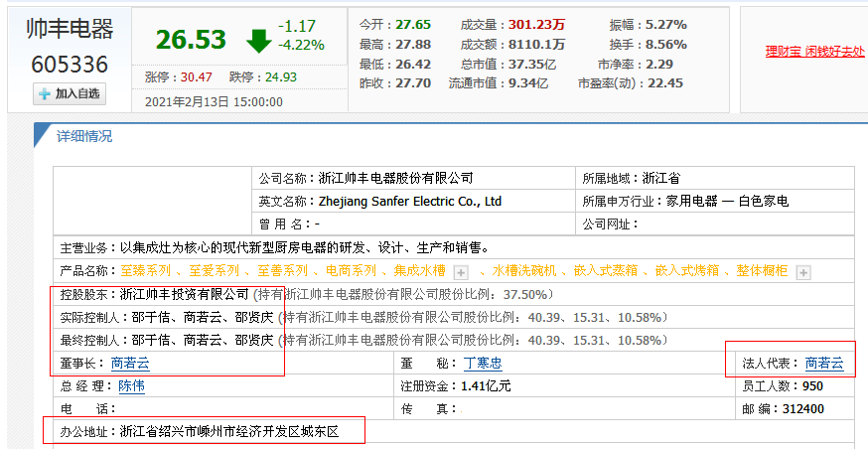Open the 电商系列 product link
This screenshot has width=868, height=449.
tap(351, 271)
